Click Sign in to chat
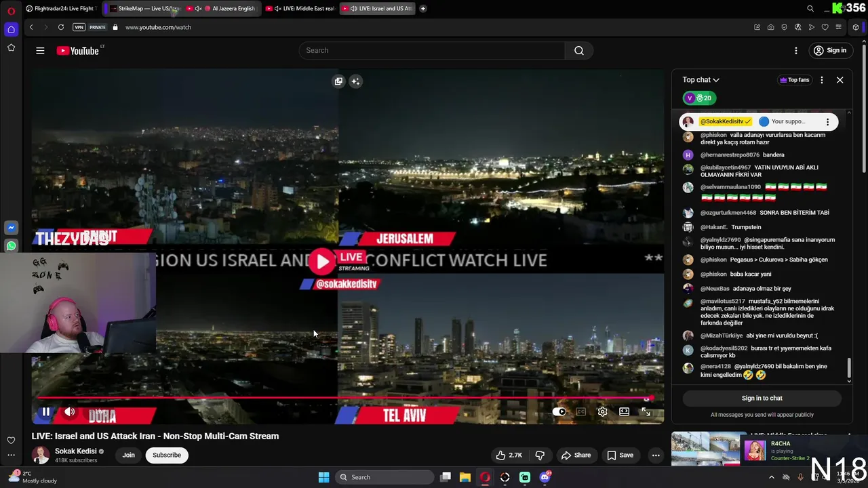The width and height of the screenshot is (868, 488). point(762,399)
